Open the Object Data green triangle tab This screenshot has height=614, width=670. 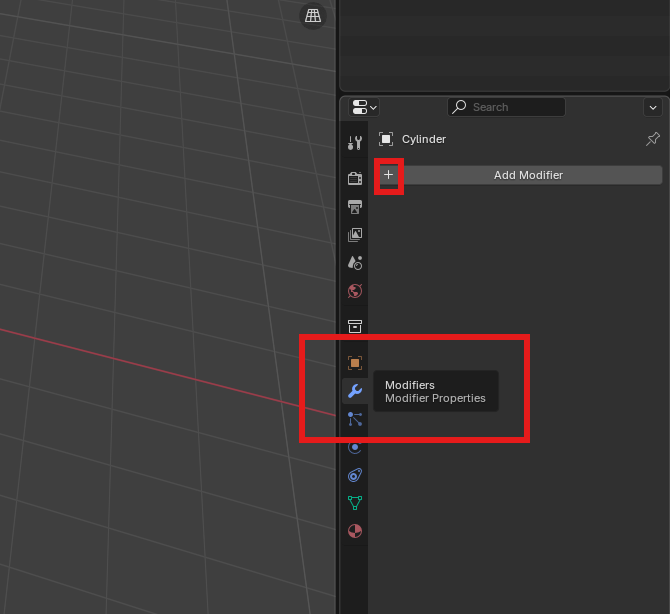[355, 503]
